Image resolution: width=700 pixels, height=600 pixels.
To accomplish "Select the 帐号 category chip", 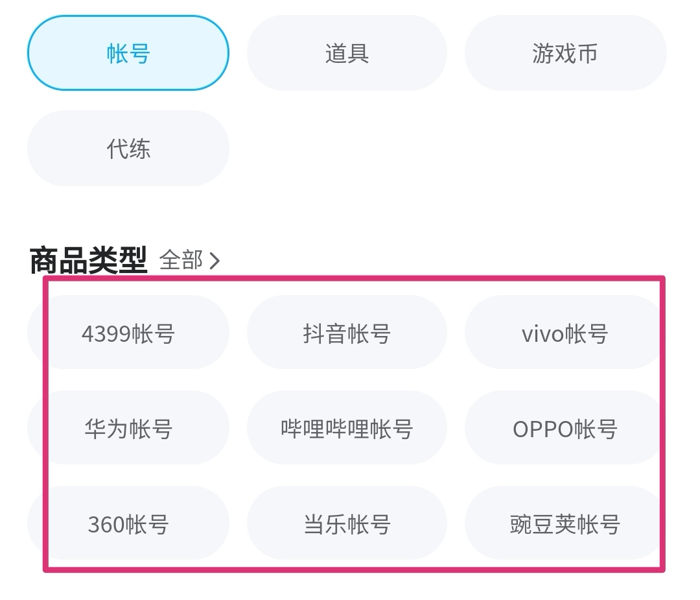I will point(128,53).
